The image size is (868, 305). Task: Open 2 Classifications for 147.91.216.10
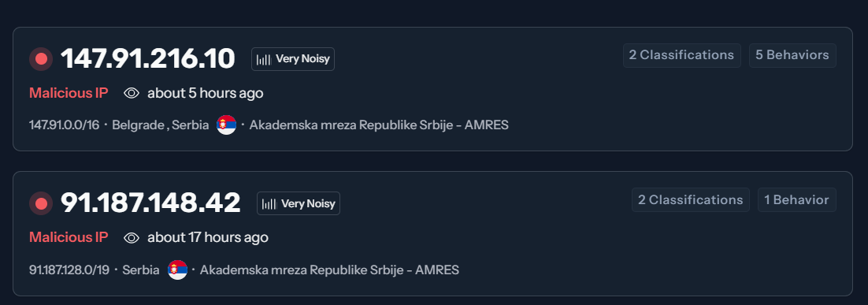(681, 55)
